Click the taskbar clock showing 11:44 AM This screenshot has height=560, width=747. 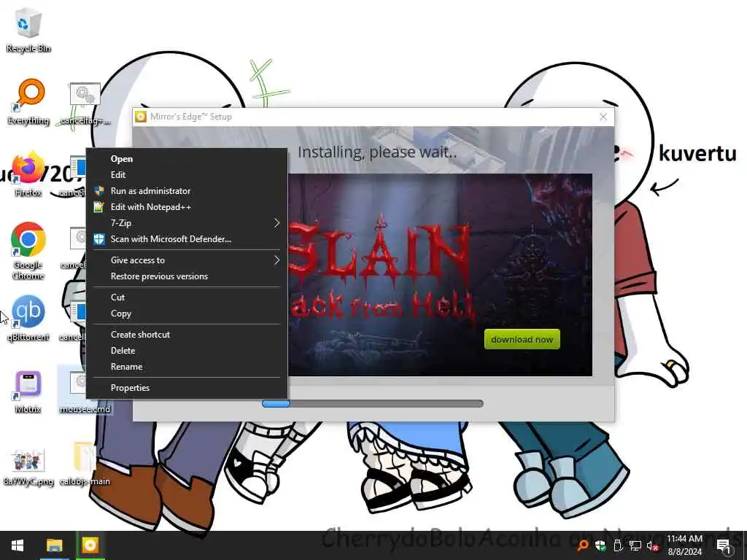(x=684, y=545)
